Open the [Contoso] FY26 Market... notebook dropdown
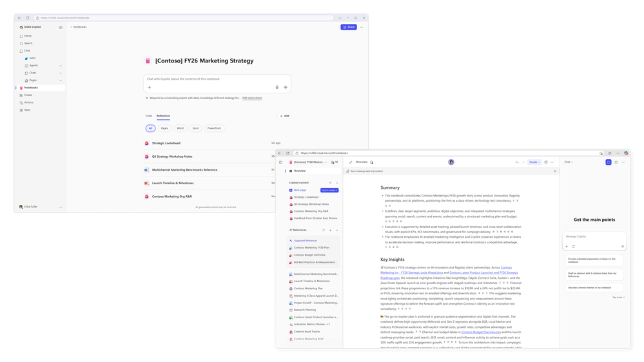 (x=308, y=162)
